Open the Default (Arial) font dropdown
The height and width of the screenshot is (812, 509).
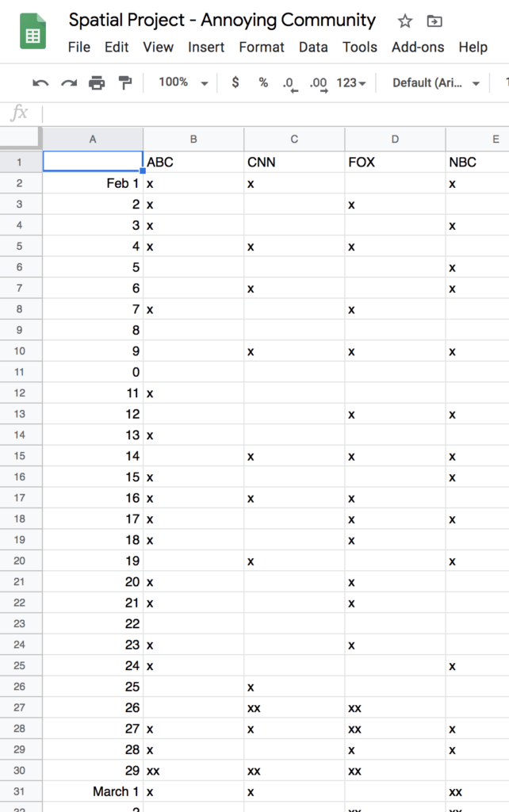click(x=436, y=82)
